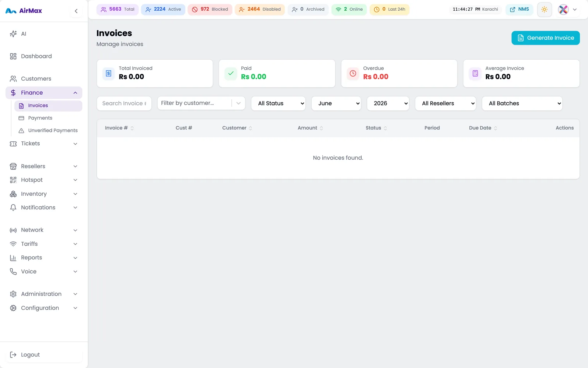The width and height of the screenshot is (588, 368).
Task: Toggle light/dark theme sun icon
Action: [x=544, y=10]
